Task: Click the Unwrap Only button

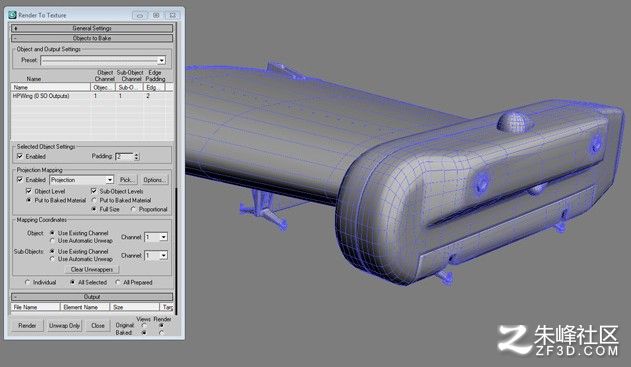Action: [x=64, y=326]
